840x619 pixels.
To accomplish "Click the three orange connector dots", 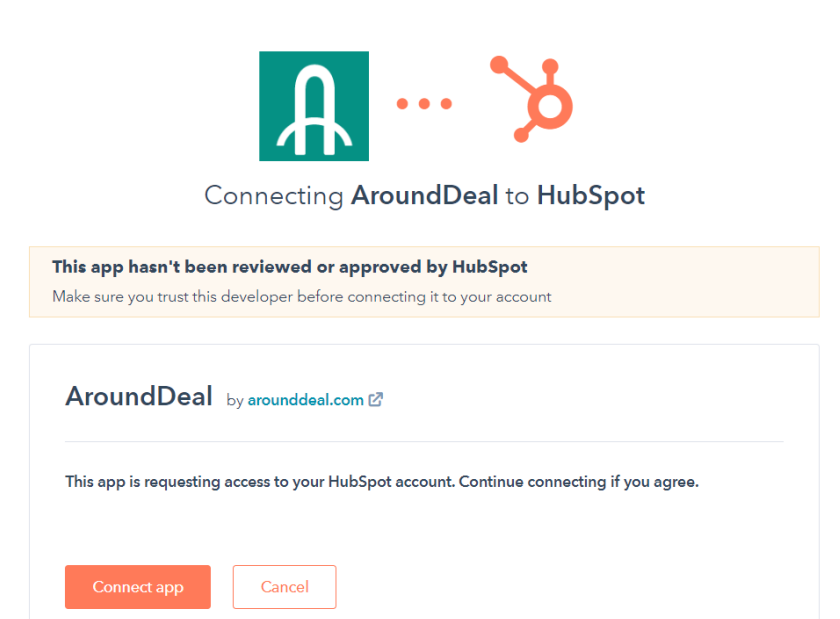I will pyautogui.click(x=424, y=103).
